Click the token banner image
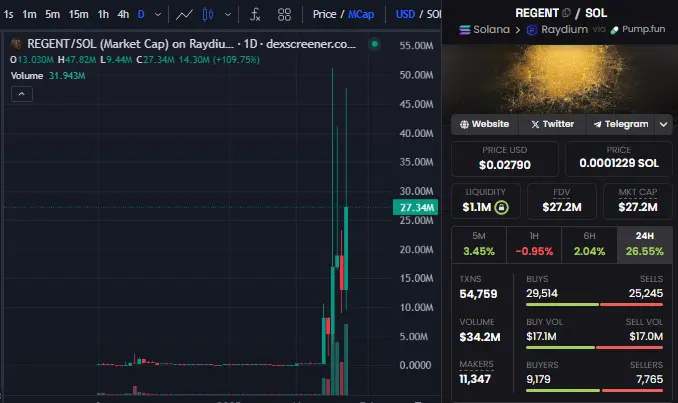Image resolution: width=678 pixels, height=403 pixels. click(x=560, y=79)
